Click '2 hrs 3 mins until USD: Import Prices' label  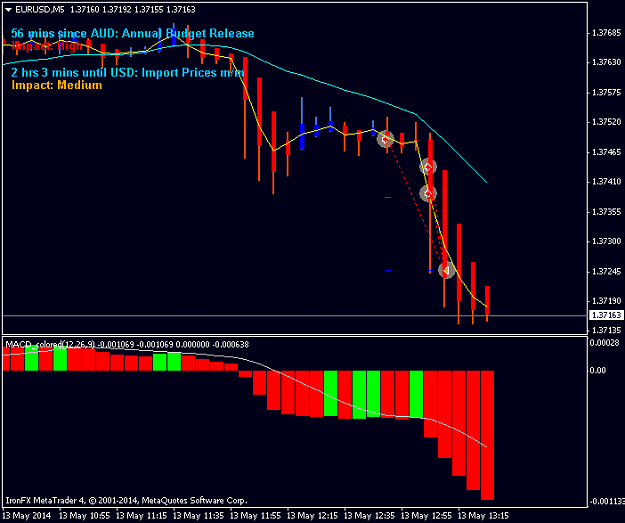[128, 73]
